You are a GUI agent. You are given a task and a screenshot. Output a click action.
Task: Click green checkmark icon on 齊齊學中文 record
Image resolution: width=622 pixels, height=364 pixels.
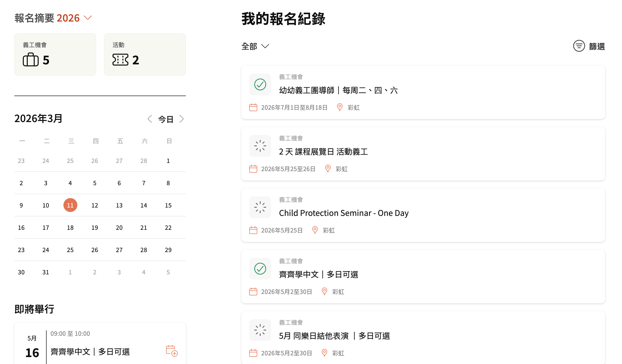[260, 269]
